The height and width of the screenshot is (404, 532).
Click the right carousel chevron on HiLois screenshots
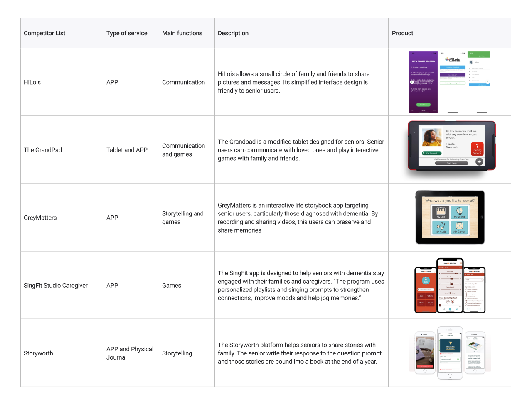(x=488, y=83)
